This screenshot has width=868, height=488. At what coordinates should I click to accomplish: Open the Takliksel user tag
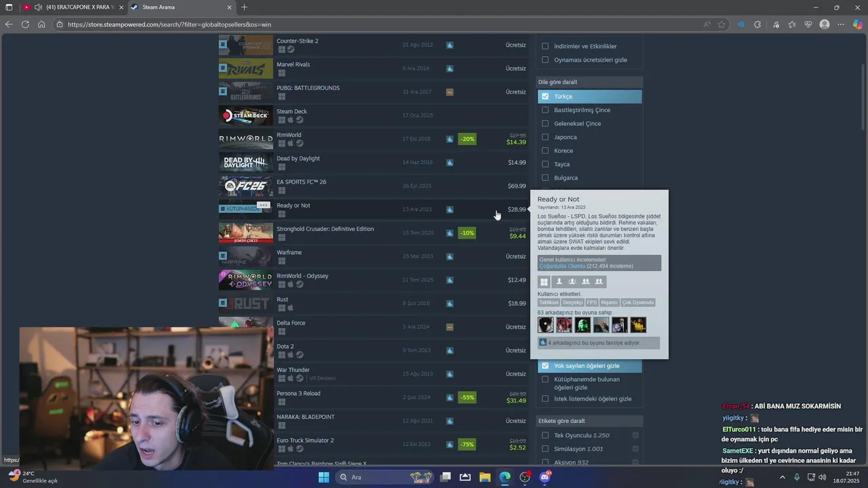click(x=549, y=302)
